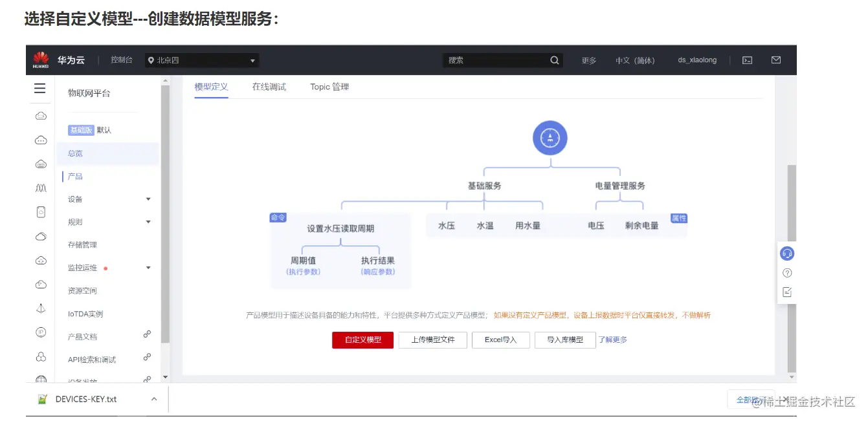Click the 基础版 badge in the sidebar
The width and height of the screenshot is (868, 421).
[x=82, y=130]
